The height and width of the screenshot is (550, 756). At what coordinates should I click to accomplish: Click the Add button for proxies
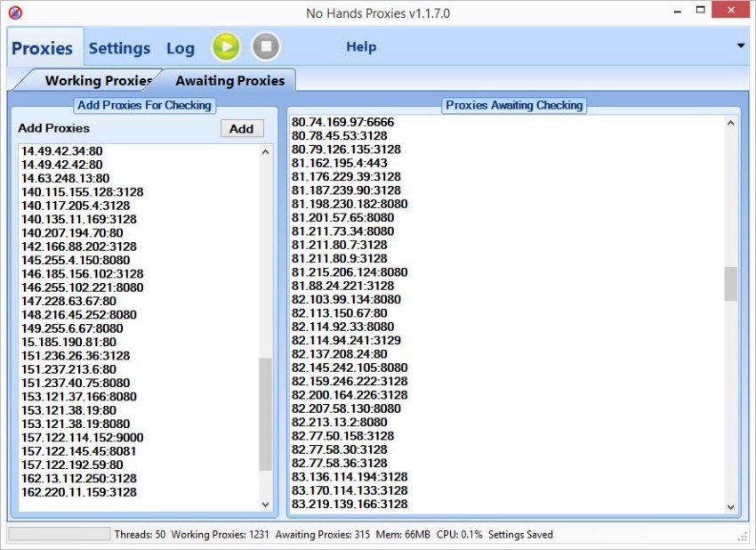(x=242, y=129)
